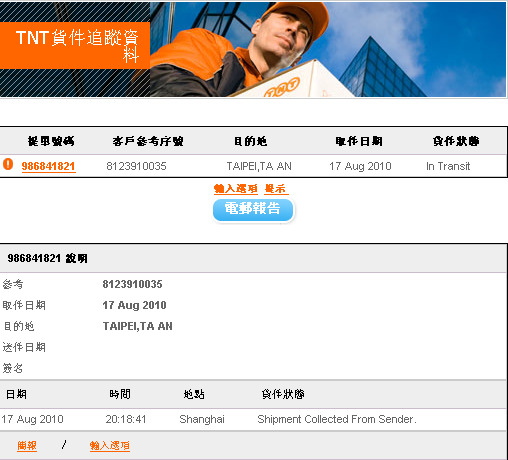Click the TNT logo on the courier's box
This screenshot has width=508, height=460.
pos(282,87)
